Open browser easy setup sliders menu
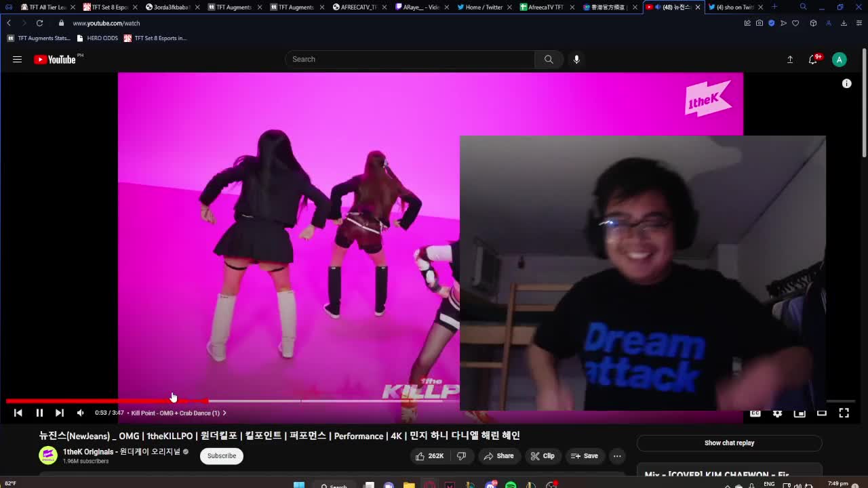 tap(859, 23)
